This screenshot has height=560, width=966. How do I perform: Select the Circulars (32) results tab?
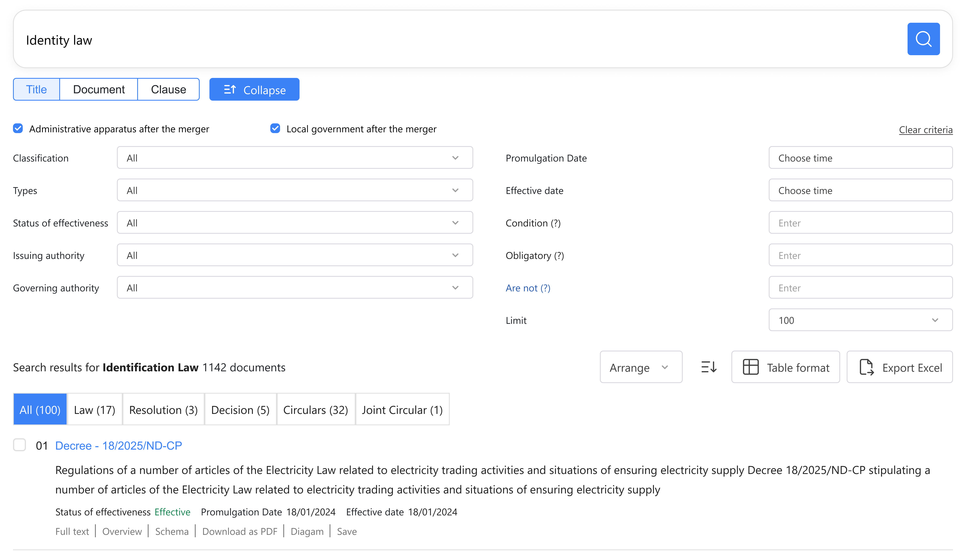pyautogui.click(x=316, y=409)
